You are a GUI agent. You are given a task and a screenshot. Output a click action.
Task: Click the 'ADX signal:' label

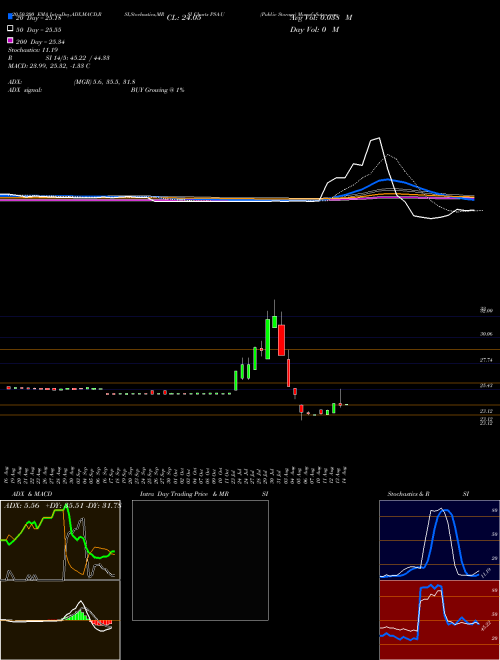[25, 90]
